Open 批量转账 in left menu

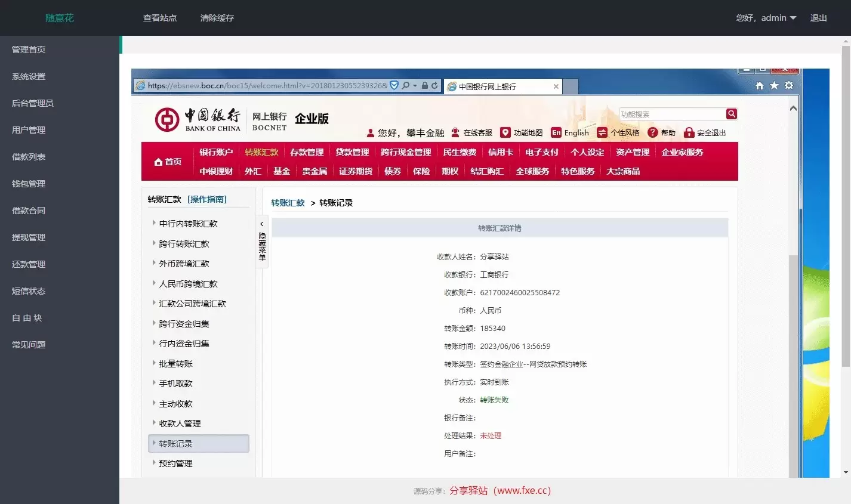175,364
